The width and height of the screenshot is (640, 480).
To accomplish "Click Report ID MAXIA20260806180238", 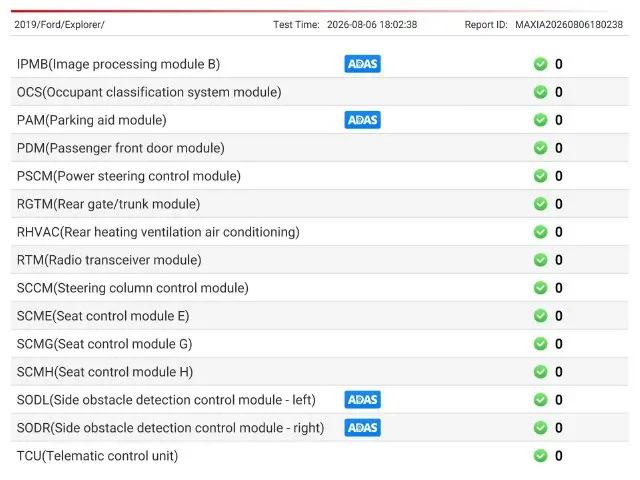I will (x=569, y=24).
